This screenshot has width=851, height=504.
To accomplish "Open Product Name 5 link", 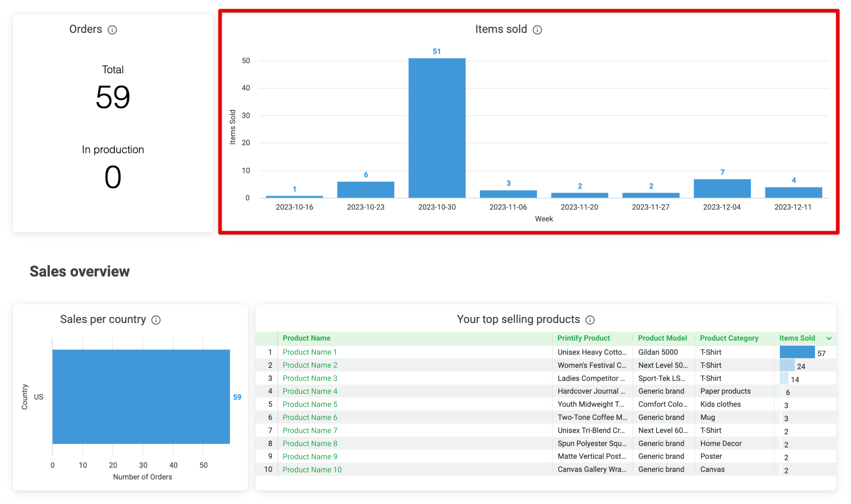I will 310,404.
